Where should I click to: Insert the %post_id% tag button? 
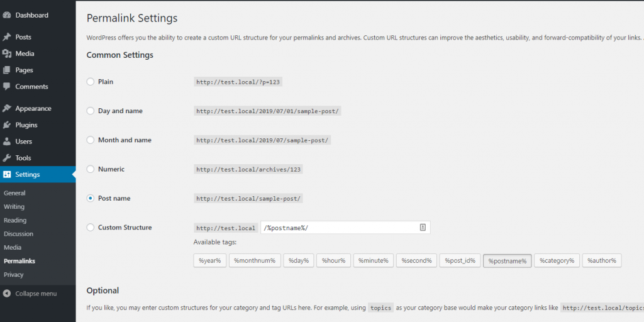(460, 260)
